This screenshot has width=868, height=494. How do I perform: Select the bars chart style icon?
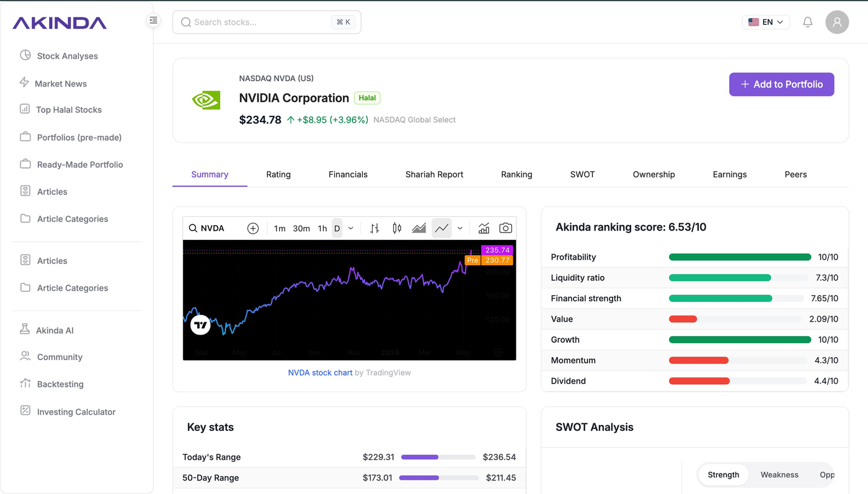[x=374, y=228]
